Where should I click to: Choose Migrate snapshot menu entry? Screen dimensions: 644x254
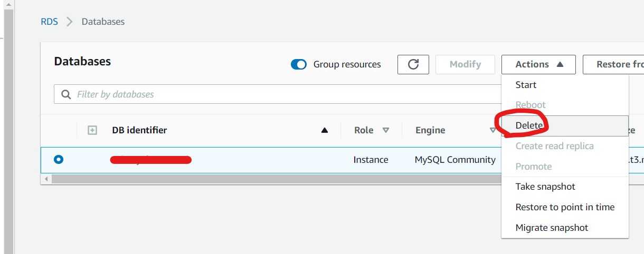(565, 228)
